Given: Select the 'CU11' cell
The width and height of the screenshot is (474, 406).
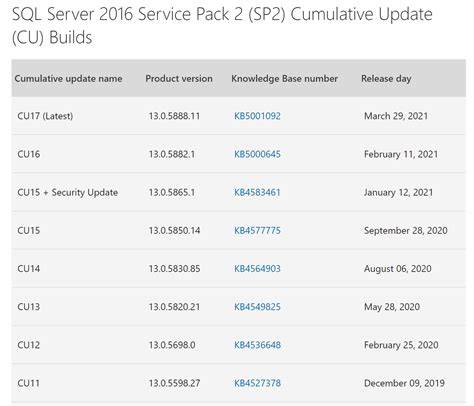Looking at the screenshot, I should tap(29, 383).
